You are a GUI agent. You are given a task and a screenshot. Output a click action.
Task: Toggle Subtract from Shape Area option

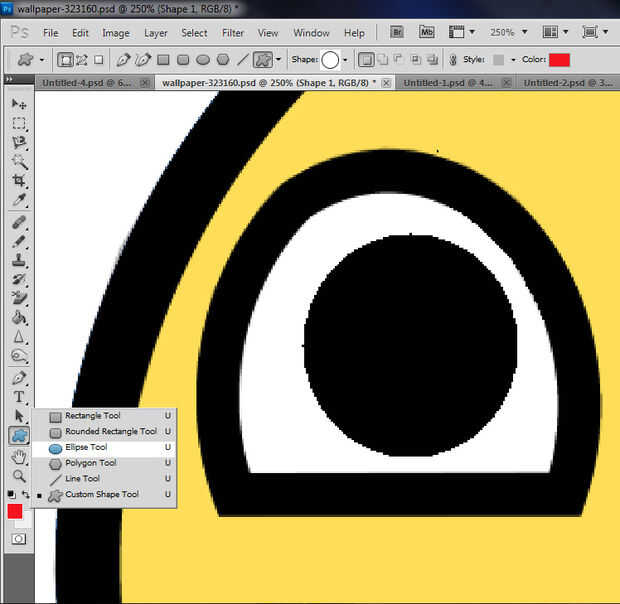[398, 60]
